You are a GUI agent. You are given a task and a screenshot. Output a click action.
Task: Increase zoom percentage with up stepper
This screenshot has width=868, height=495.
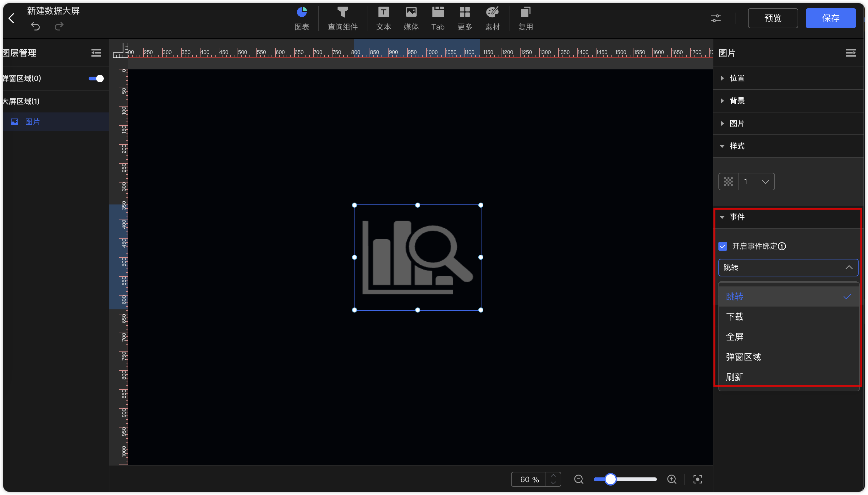[553, 476]
